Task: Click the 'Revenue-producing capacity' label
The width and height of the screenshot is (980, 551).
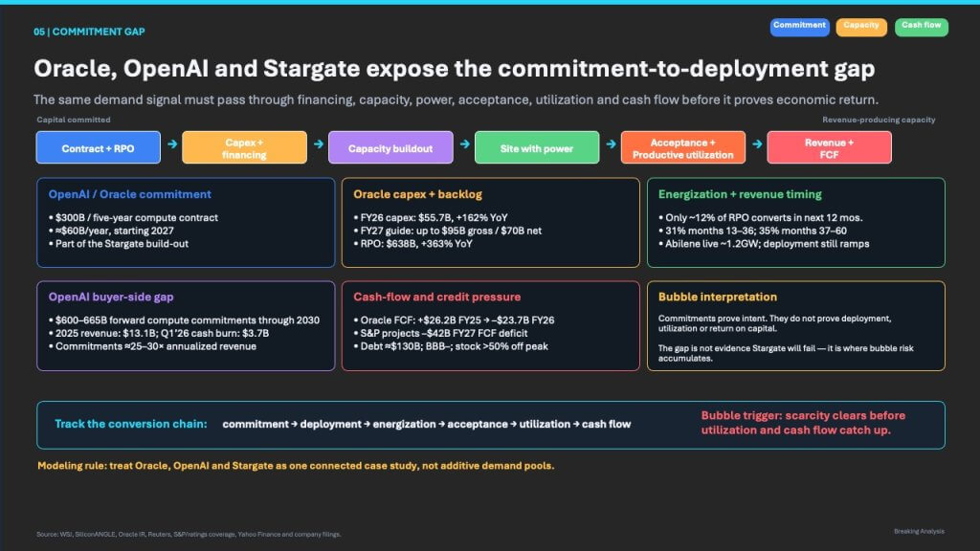Action: pyautogui.click(x=879, y=120)
